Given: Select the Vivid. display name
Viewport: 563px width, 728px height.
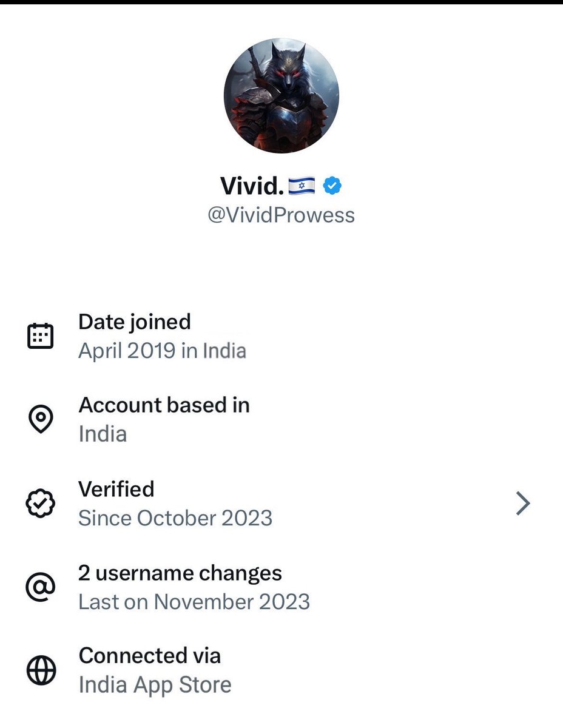Looking at the screenshot, I should tap(252, 186).
